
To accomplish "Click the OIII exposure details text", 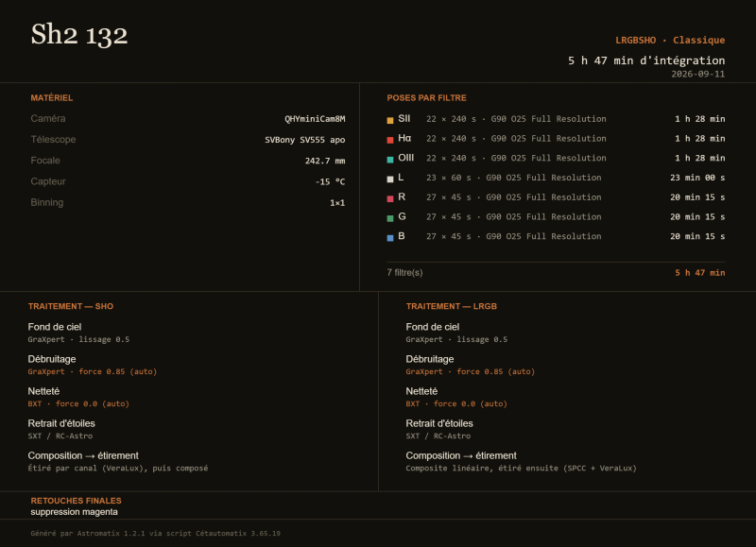I will pyautogui.click(x=516, y=158).
